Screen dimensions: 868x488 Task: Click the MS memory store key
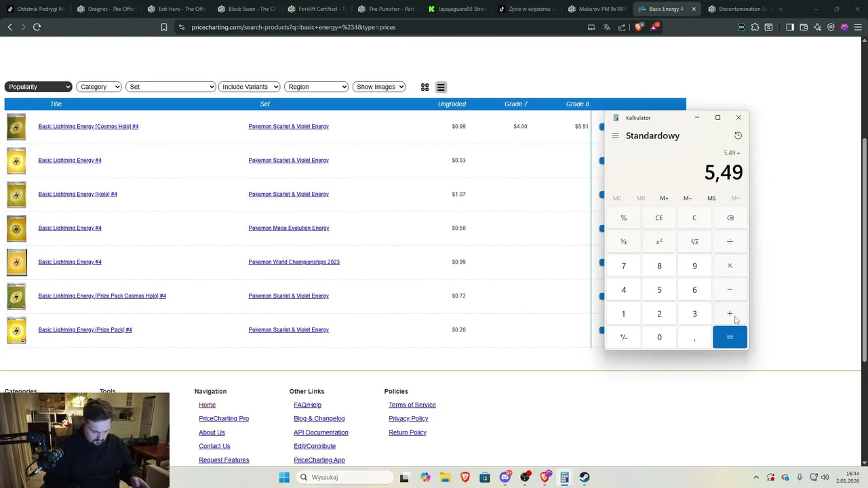(x=711, y=198)
